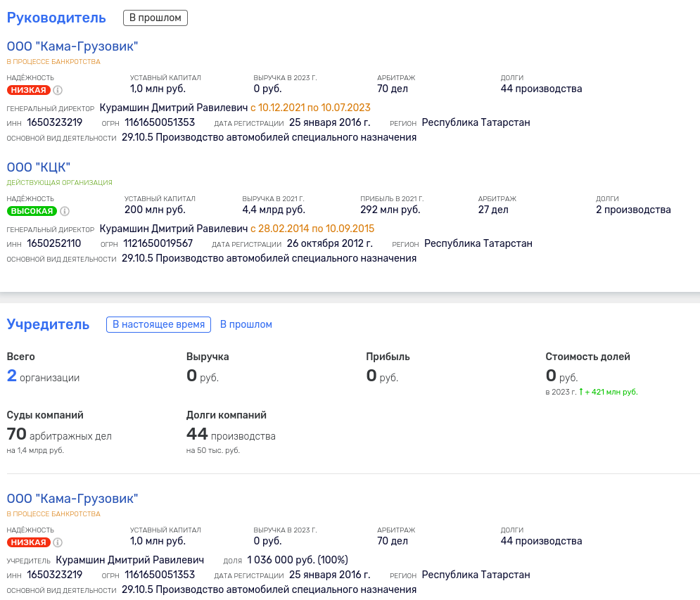Switch to "В настоящее время" founder tab
700x600 pixels.
(158, 324)
